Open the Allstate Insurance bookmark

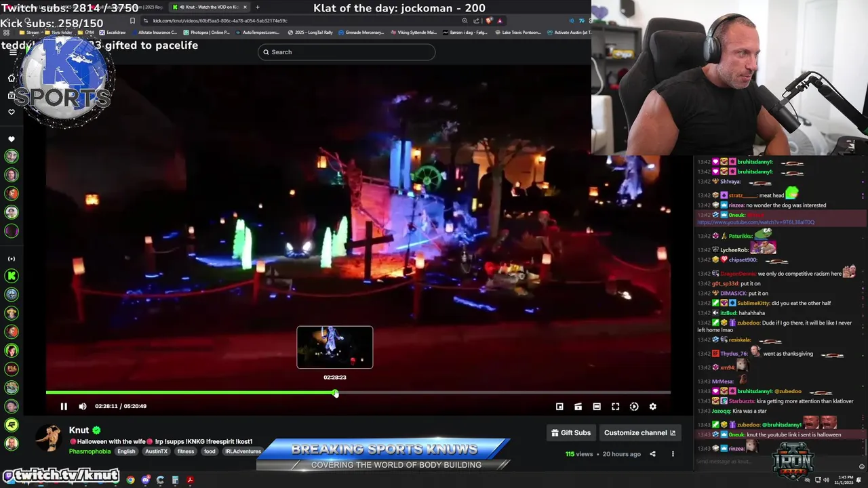tap(156, 33)
